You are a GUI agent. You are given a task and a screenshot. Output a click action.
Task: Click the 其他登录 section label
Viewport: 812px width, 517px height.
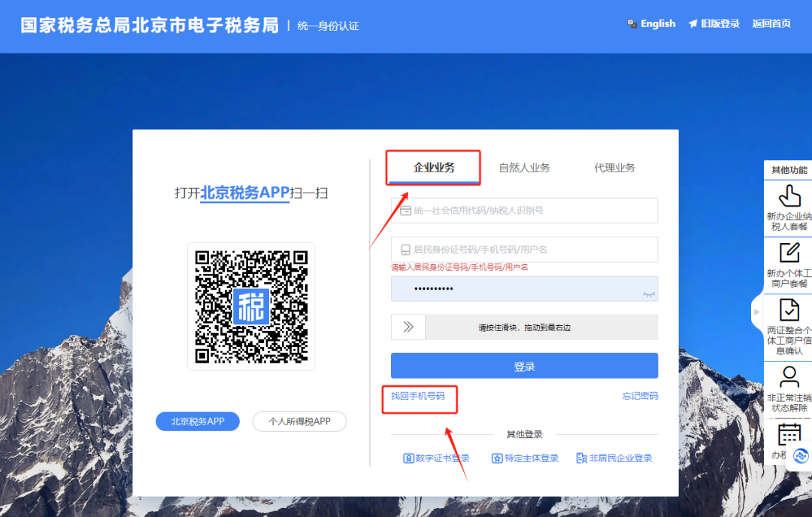tap(524, 434)
